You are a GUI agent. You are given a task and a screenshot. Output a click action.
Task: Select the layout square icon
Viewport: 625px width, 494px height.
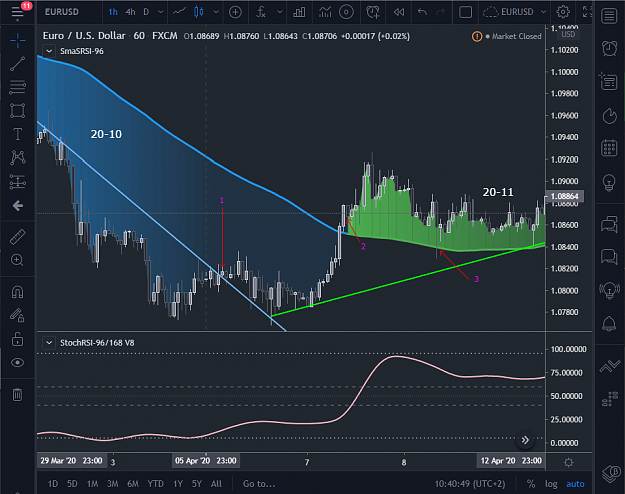465,12
